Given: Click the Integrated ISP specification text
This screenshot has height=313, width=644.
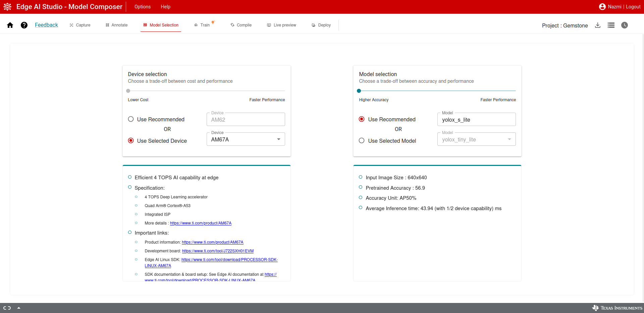Looking at the screenshot, I should click(x=157, y=214).
